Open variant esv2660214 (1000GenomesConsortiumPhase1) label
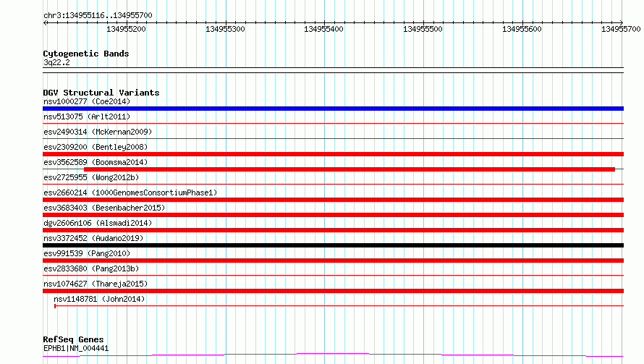The height and width of the screenshot is (364, 644). (x=130, y=192)
